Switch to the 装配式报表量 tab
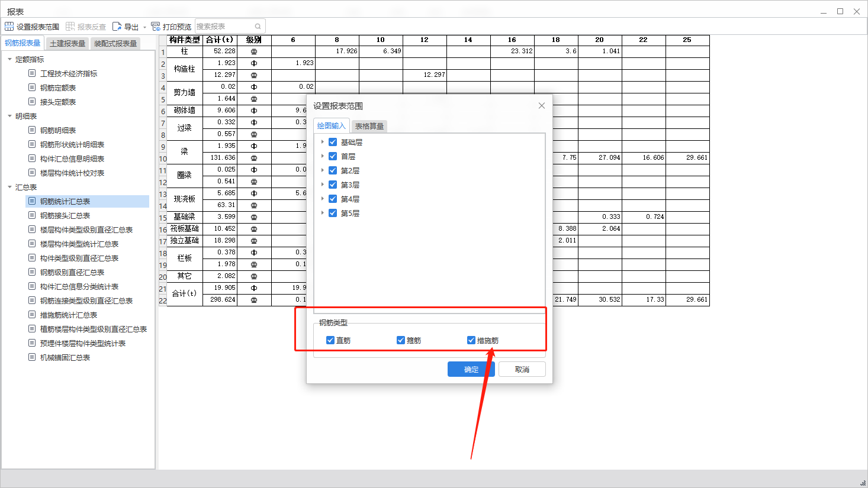 click(115, 44)
